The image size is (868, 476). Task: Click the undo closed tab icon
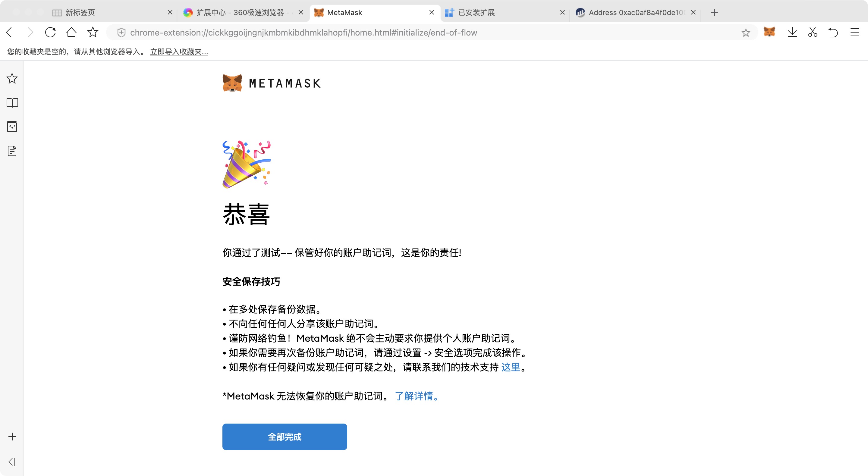click(x=833, y=32)
